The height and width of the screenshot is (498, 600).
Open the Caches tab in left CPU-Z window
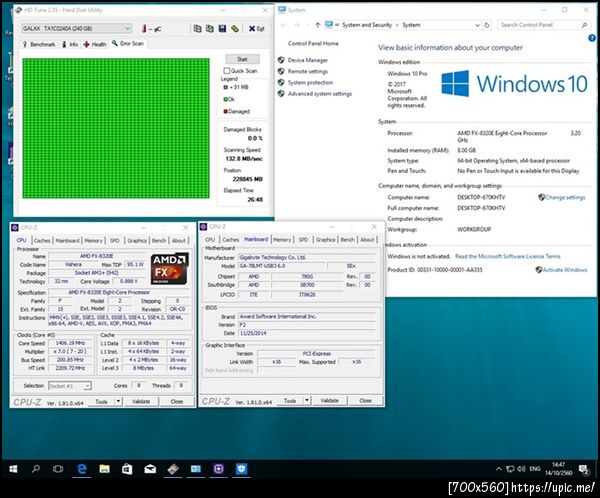click(42, 240)
